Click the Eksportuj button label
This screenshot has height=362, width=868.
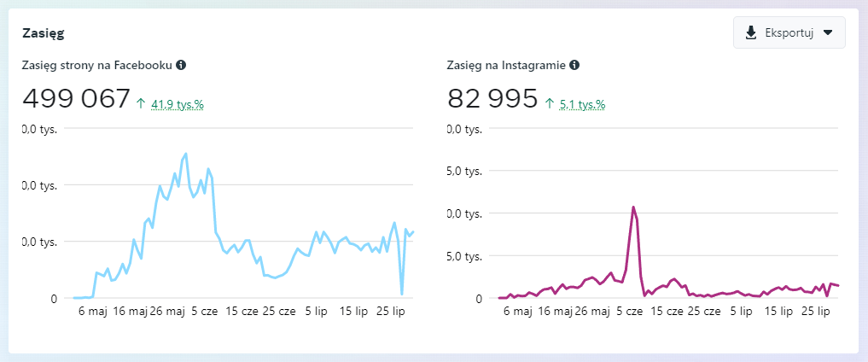point(789,33)
